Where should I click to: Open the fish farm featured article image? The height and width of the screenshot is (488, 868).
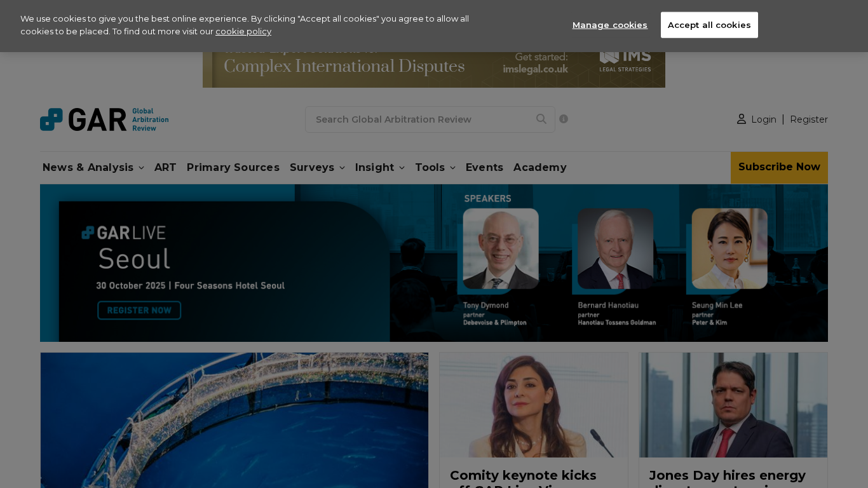234,420
